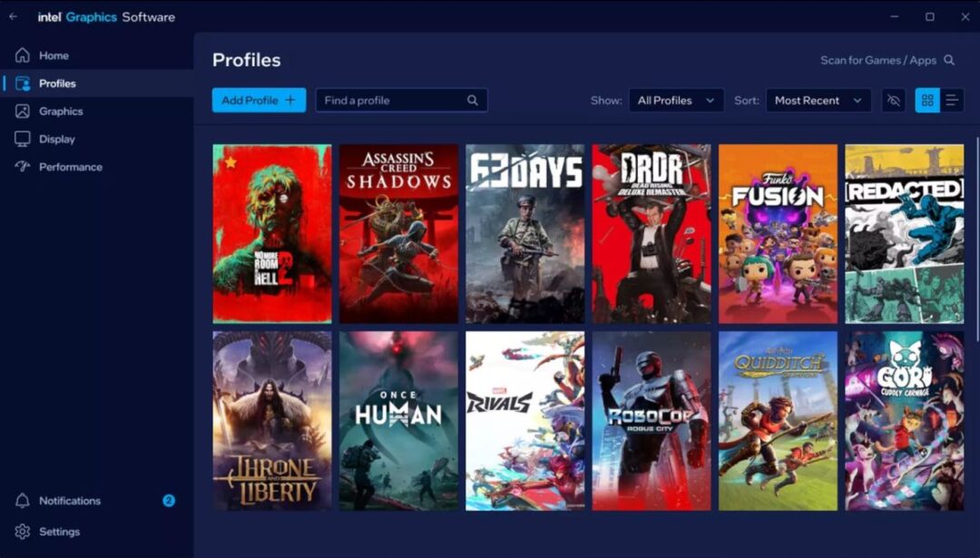Viewport: 980px width, 558px height.
Task: Go to Display settings in sidebar
Action: (x=56, y=139)
